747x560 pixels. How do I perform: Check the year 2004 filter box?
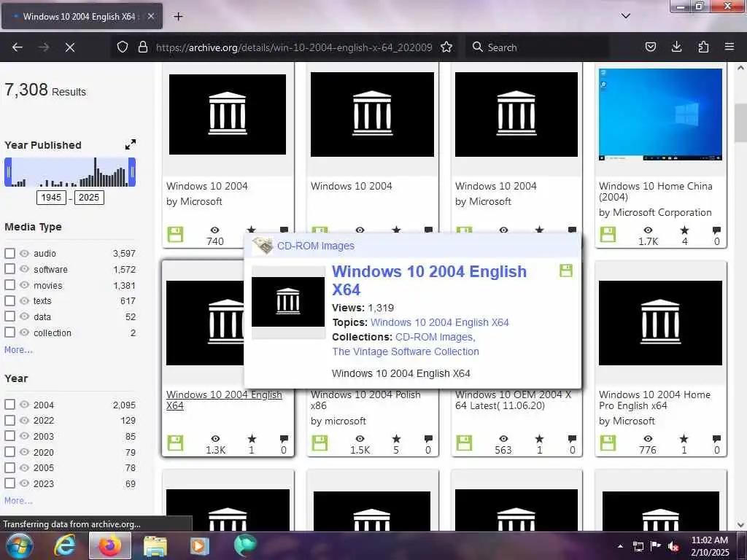pyautogui.click(x=9, y=405)
